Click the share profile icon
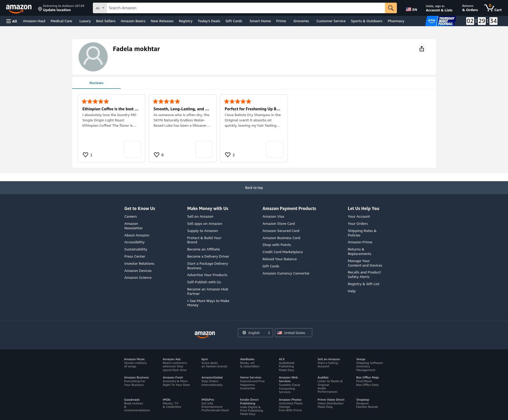The height and width of the screenshot is (420, 508). point(422,49)
